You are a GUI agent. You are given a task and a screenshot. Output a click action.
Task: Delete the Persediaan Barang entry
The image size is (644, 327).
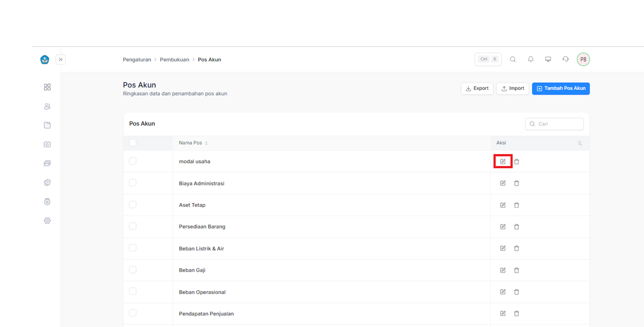(x=517, y=227)
